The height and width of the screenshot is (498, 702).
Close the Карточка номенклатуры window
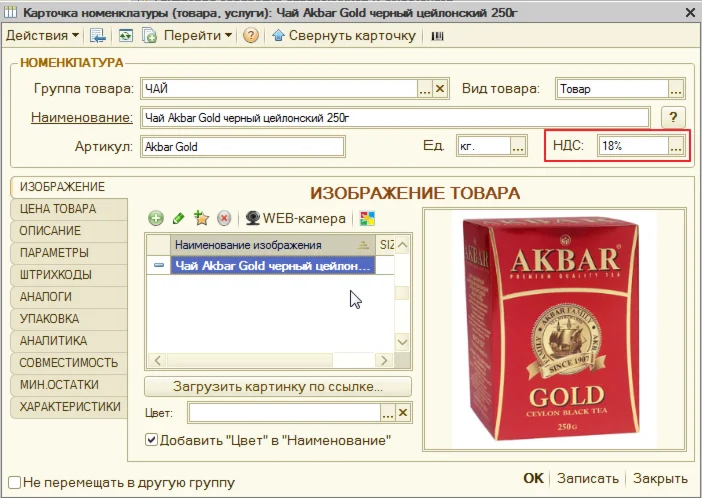click(x=690, y=13)
